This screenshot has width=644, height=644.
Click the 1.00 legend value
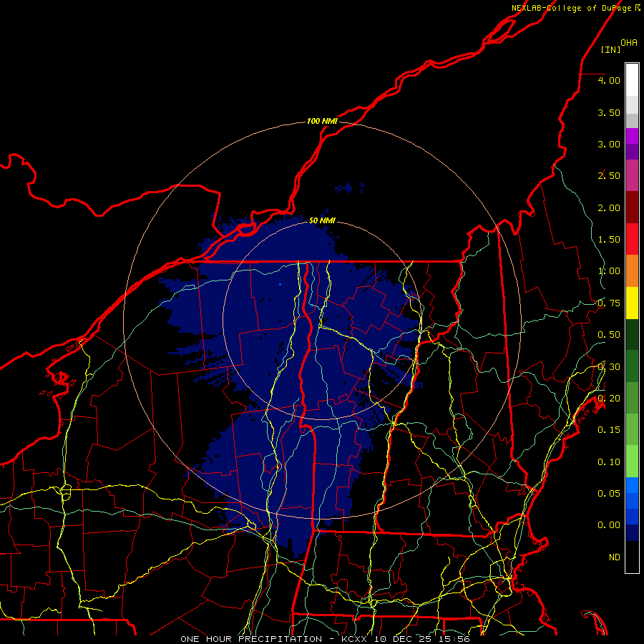(609, 271)
